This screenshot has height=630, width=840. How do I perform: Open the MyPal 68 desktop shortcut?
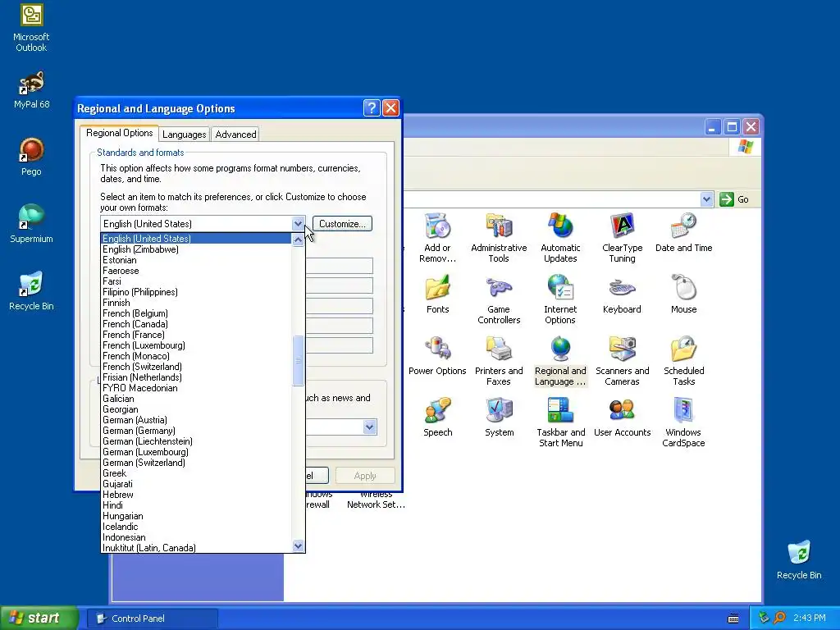[31, 90]
